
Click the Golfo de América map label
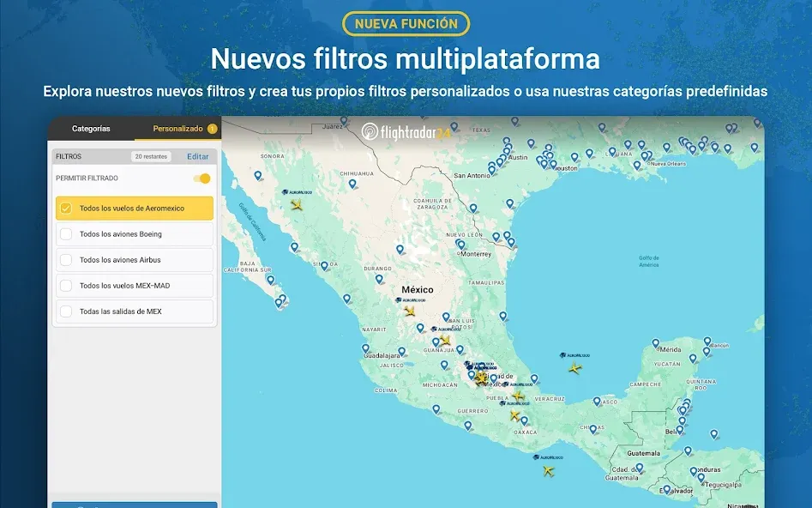(649, 261)
